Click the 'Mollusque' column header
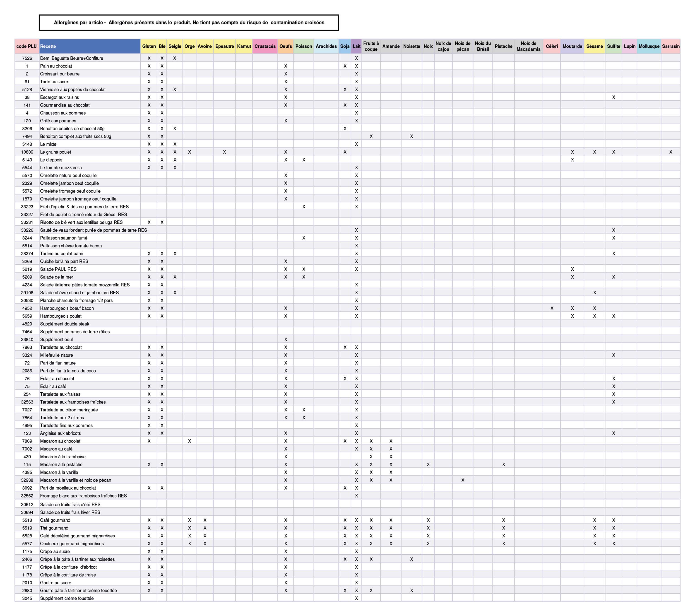The image size is (695, 616). (649, 46)
